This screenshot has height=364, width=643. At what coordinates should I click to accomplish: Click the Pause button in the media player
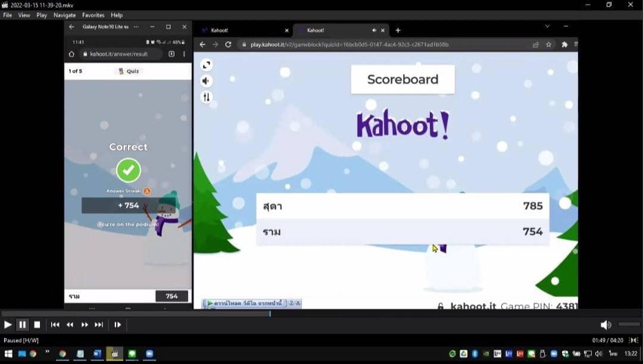[23, 325]
